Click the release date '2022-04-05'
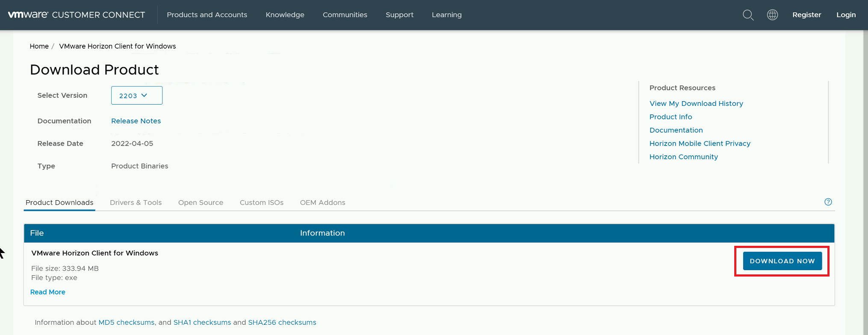This screenshot has width=868, height=335. (132, 143)
